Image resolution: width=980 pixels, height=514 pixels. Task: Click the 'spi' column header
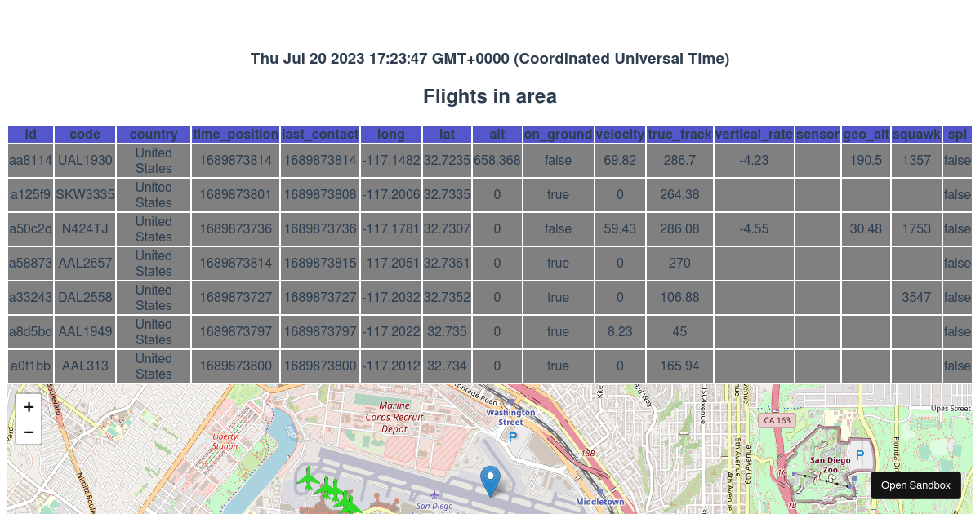tap(957, 134)
